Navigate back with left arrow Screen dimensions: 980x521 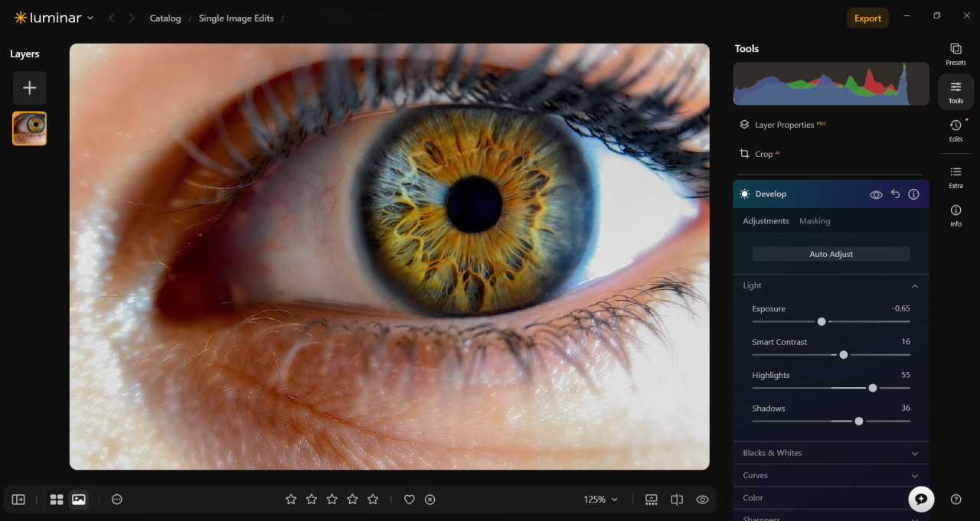pyautogui.click(x=112, y=18)
